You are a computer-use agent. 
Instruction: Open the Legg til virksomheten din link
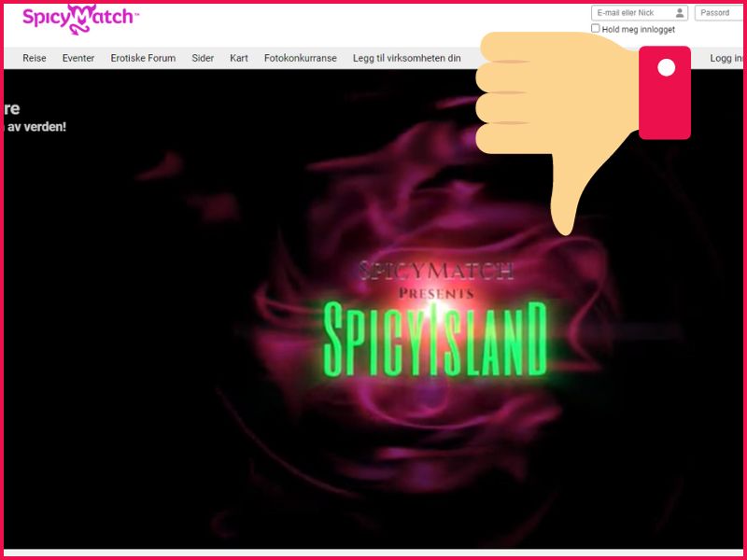(406, 58)
